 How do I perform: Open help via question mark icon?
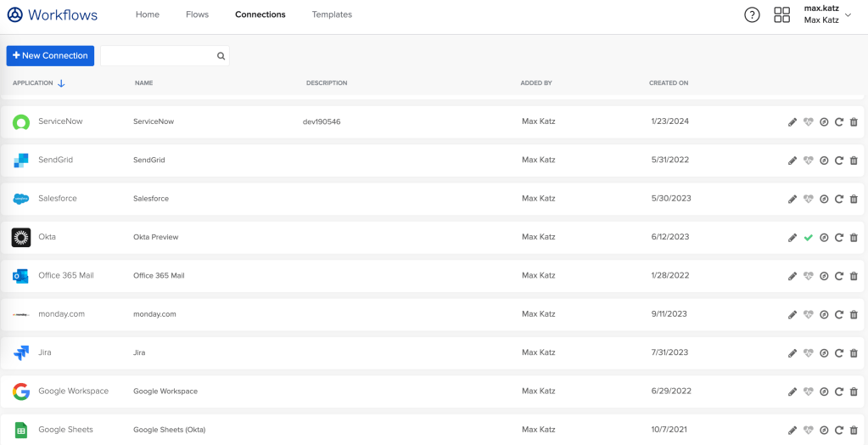[x=752, y=14]
